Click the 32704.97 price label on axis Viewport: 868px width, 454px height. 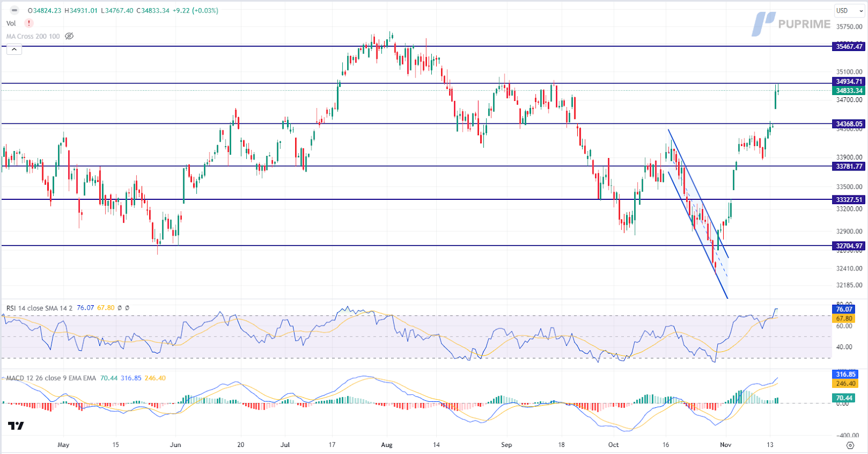coord(848,246)
